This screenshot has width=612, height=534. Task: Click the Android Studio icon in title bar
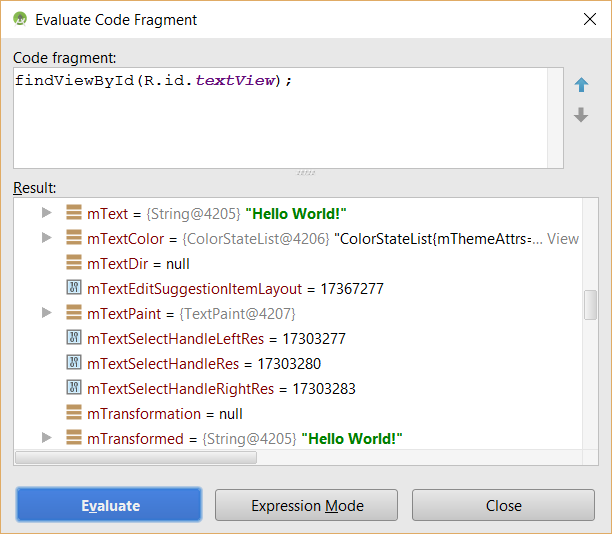(20, 19)
